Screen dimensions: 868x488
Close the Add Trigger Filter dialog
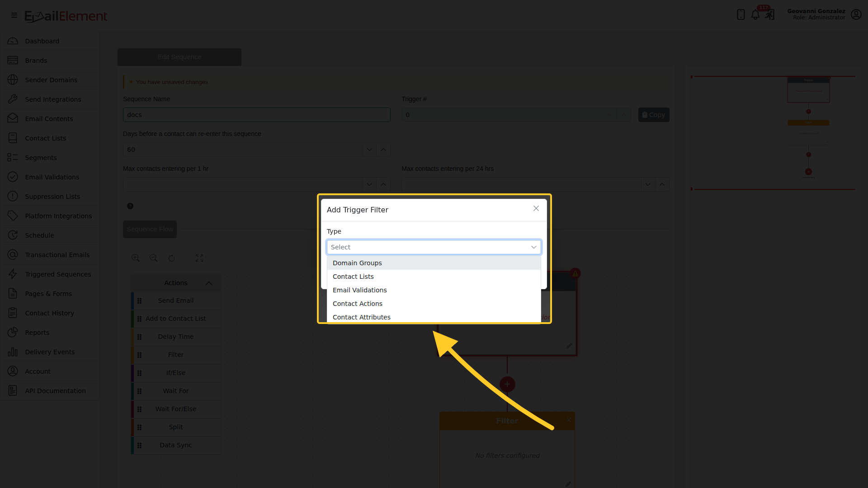[x=536, y=208]
